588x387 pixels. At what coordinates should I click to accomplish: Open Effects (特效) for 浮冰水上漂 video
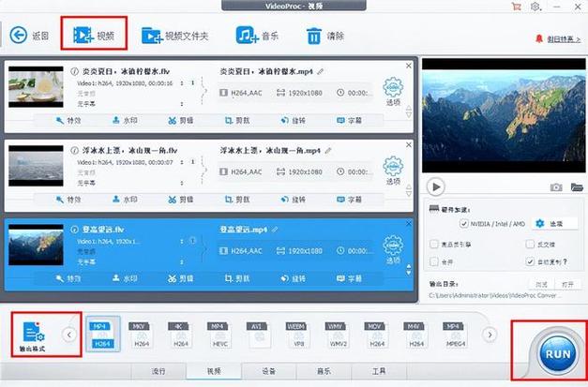click(x=68, y=200)
